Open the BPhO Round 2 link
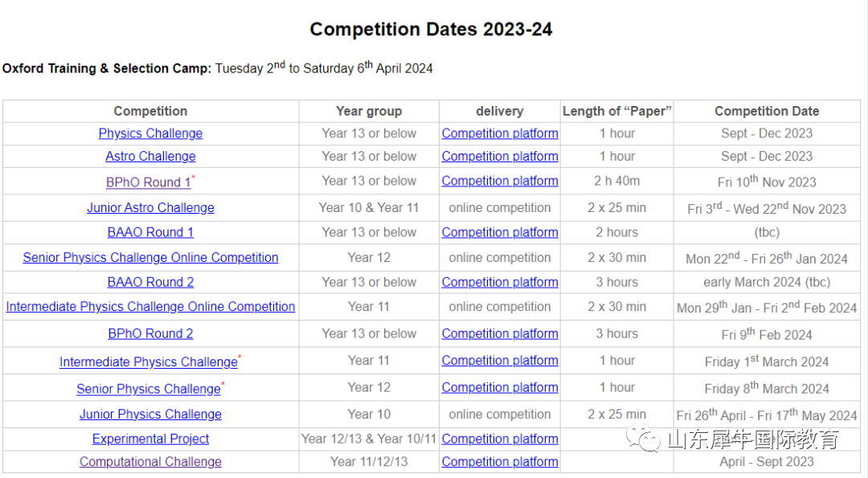Screen dimensions: 868x478 tap(150, 333)
